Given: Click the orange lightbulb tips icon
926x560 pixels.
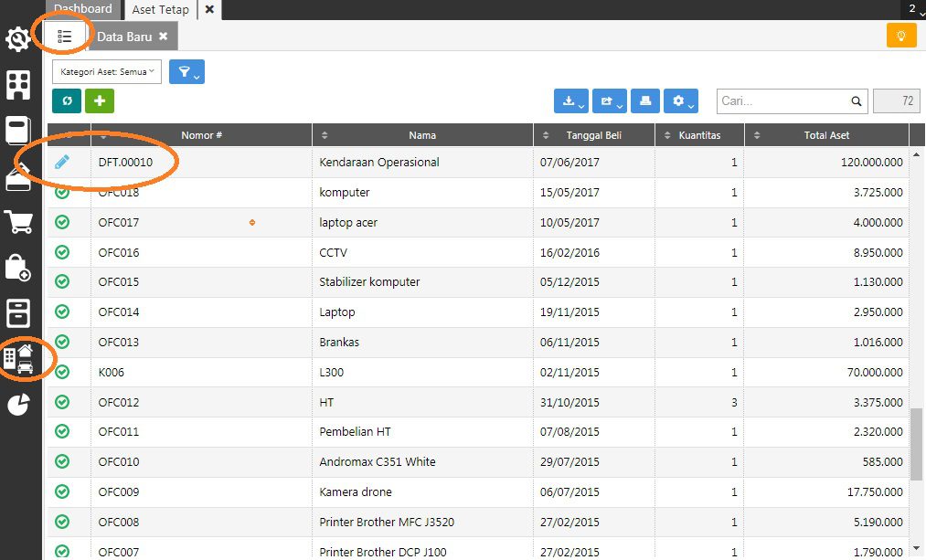Looking at the screenshot, I should click(900, 36).
